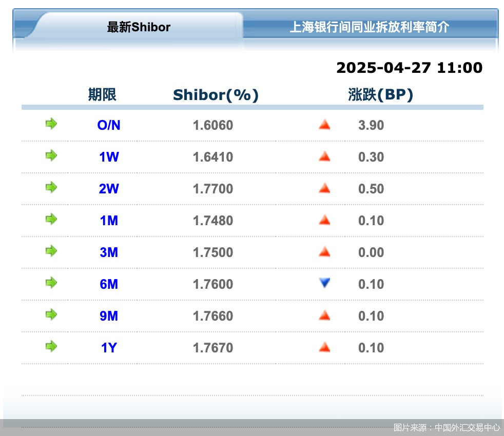504x436 pixels.
Task: Click the red up triangle in 2W row
Action: pos(324,188)
